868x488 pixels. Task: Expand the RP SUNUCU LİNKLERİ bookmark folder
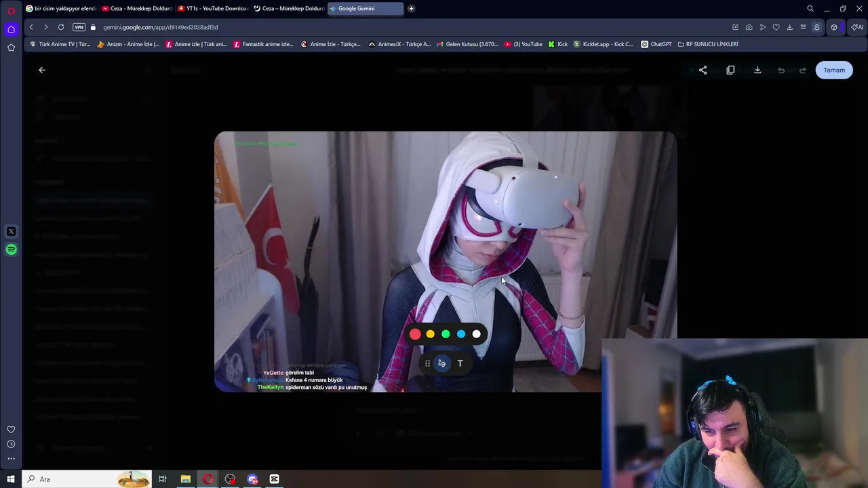click(x=708, y=44)
